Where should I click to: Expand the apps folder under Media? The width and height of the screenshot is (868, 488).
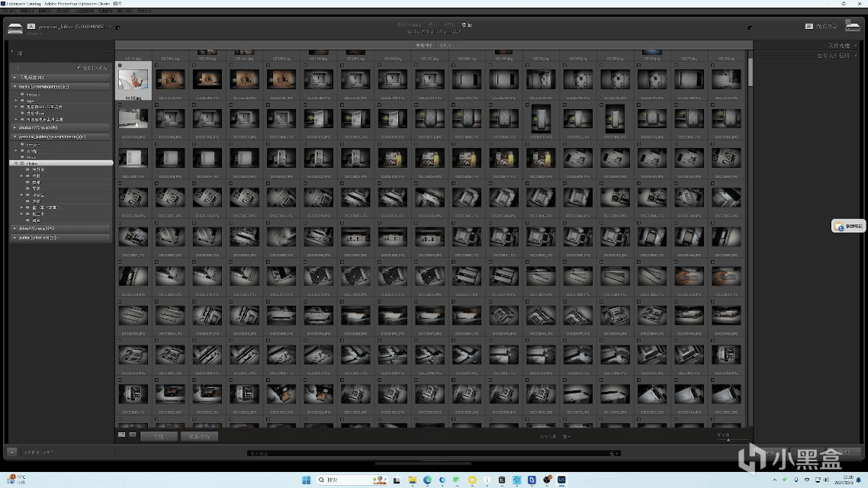(16, 101)
